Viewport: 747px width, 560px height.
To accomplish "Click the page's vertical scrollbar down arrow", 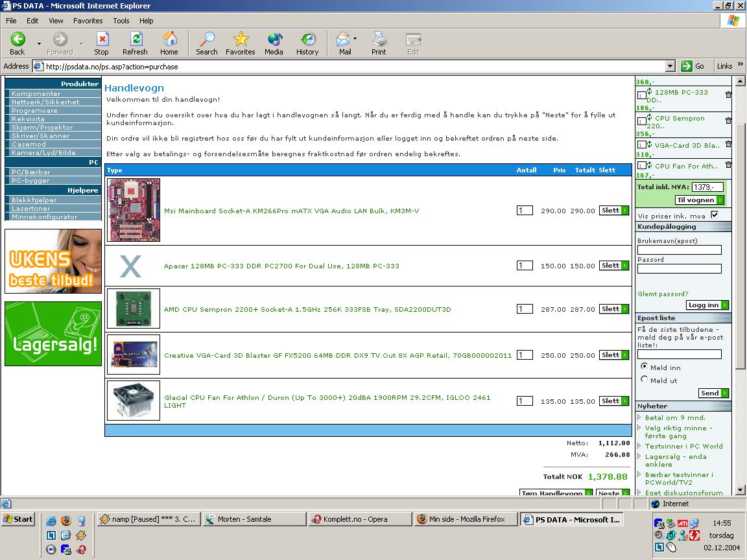I will click(740, 489).
